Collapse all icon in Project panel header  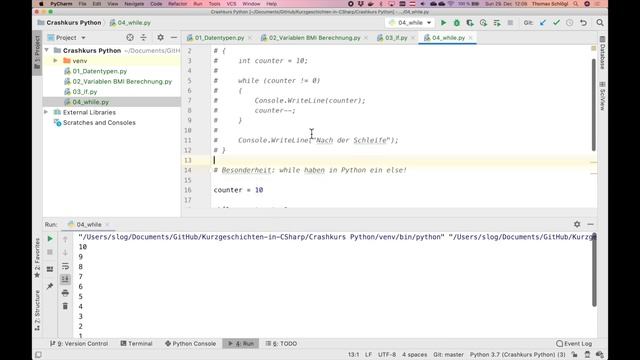143,38
